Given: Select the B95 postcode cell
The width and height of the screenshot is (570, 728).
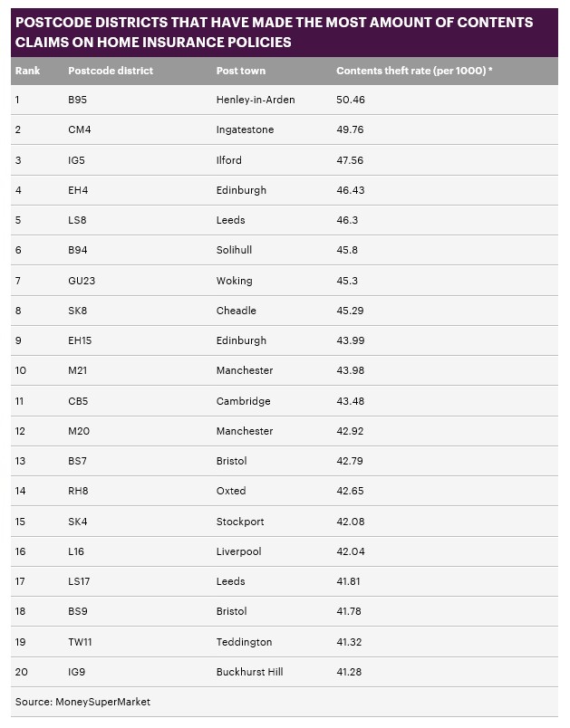Looking at the screenshot, I should click(x=78, y=100).
